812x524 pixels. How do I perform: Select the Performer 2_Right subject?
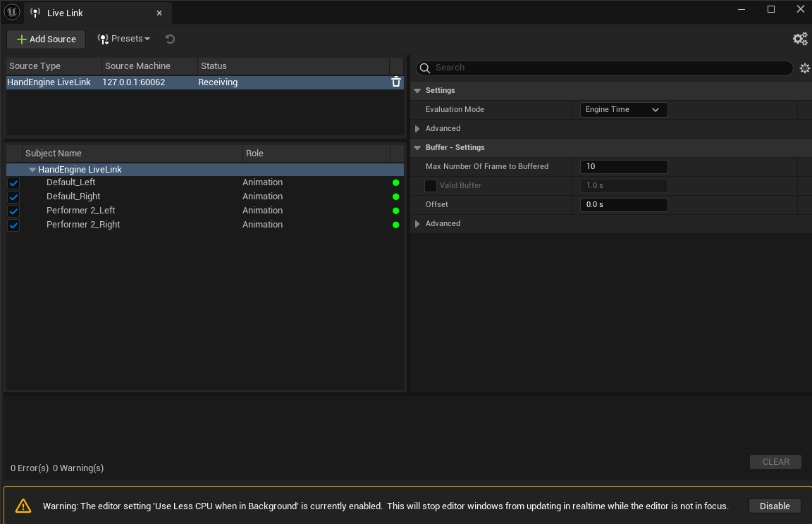pos(83,225)
